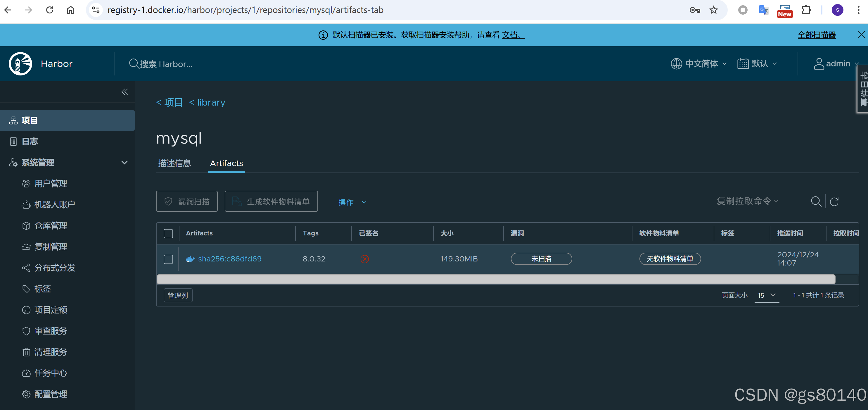The height and width of the screenshot is (410, 868).
Task: Click the grey circle extension icon
Action: point(743,10)
